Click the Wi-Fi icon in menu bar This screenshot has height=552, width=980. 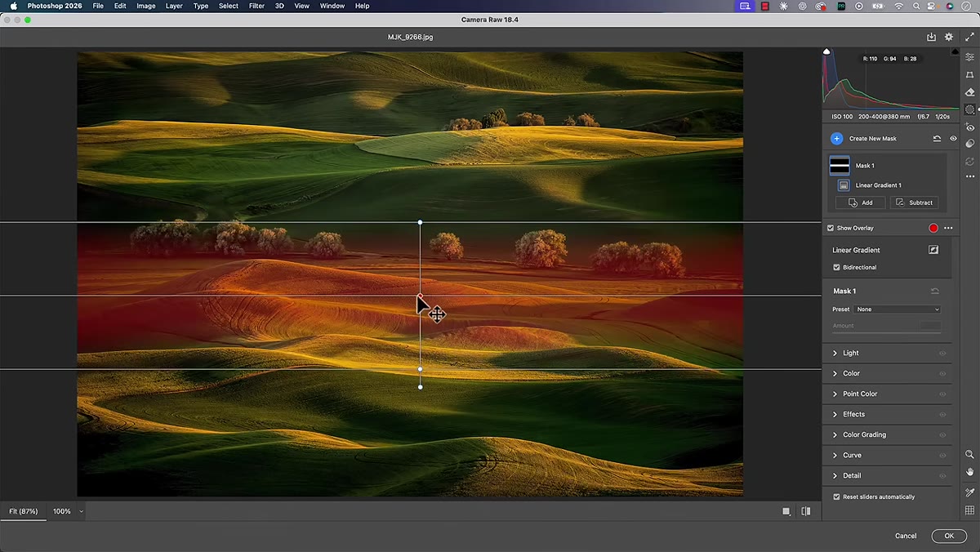(899, 6)
